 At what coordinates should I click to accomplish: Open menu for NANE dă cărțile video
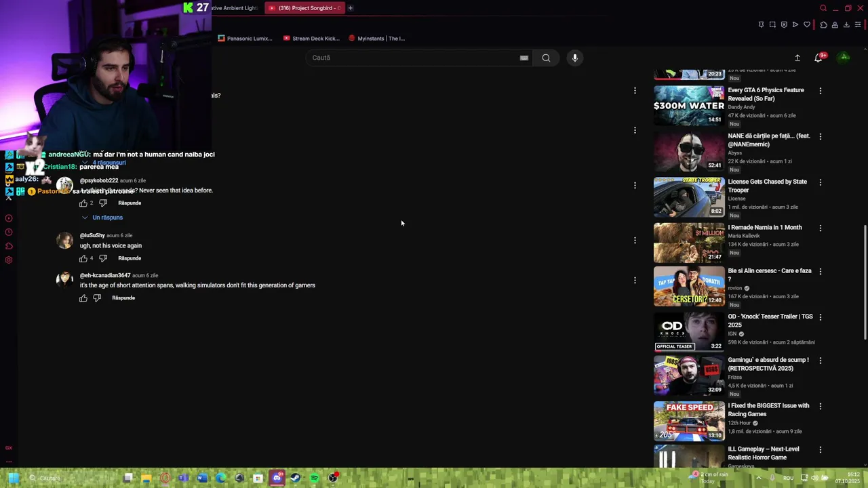(820, 136)
